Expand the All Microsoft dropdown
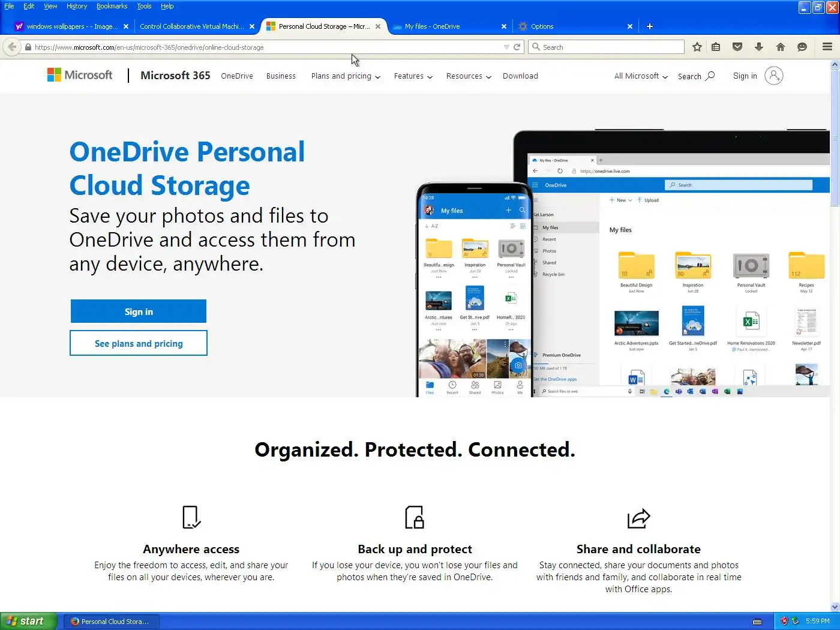This screenshot has height=630, width=840. click(641, 76)
